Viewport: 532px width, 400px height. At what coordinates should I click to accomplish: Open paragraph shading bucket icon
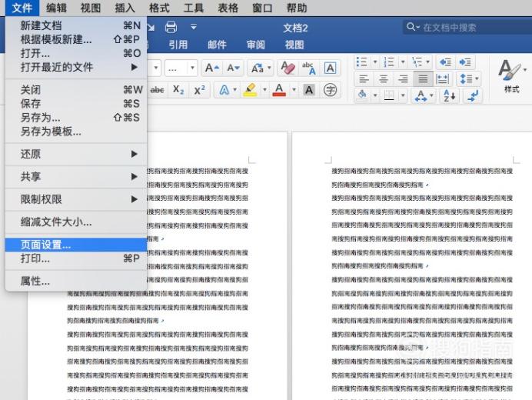[362, 95]
